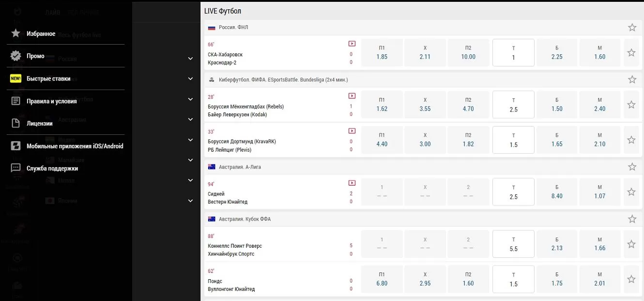Select П1 odds 1.85 for СКА-Хабаровск
Viewport: 644px width, 301px height.
(x=382, y=52)
